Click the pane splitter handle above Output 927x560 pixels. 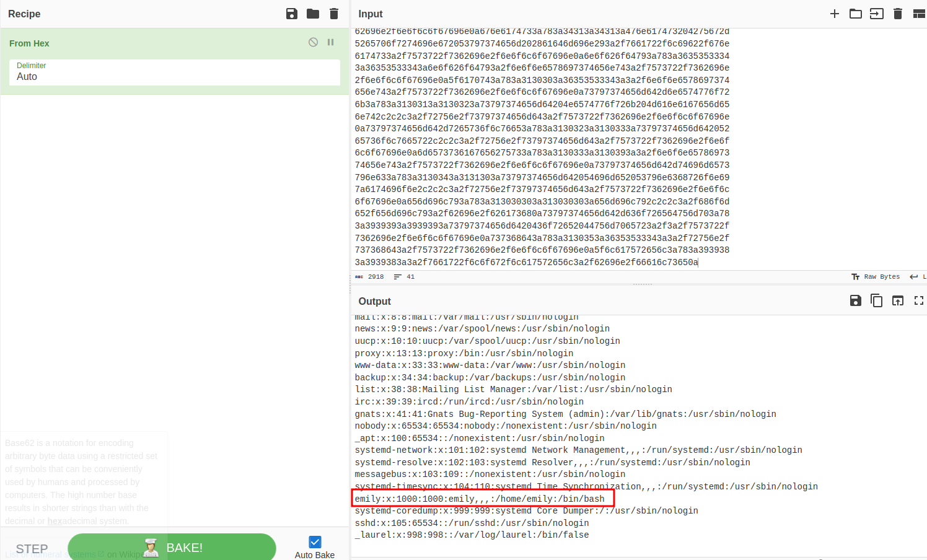pyautogui.click(x=642, y=284)
